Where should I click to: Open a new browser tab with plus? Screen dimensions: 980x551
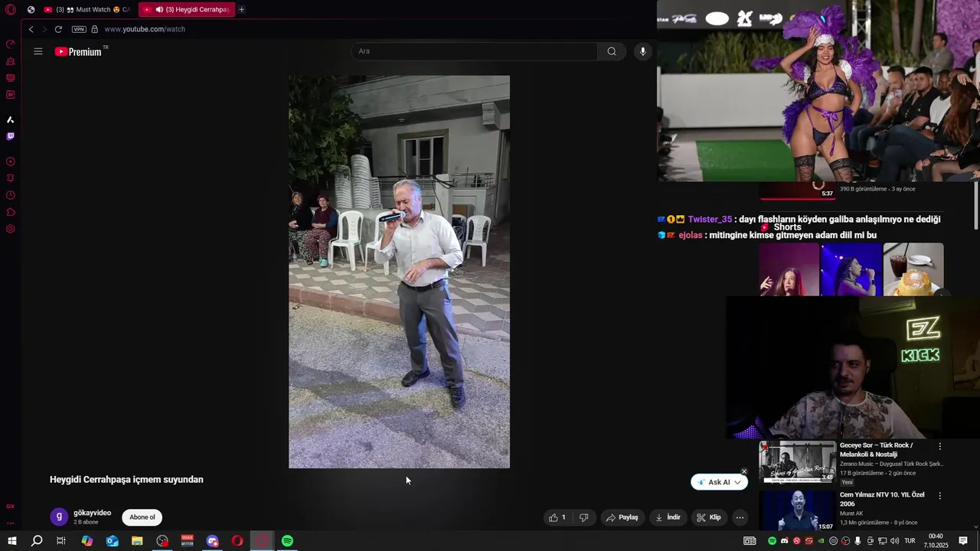pyautogui.click(x=241, y=10)
